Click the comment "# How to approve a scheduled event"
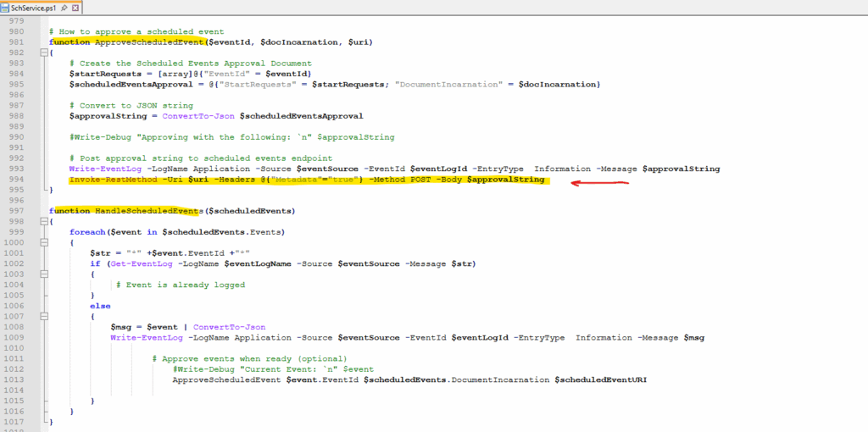868x432 pixels. click(x=136, y=31)
